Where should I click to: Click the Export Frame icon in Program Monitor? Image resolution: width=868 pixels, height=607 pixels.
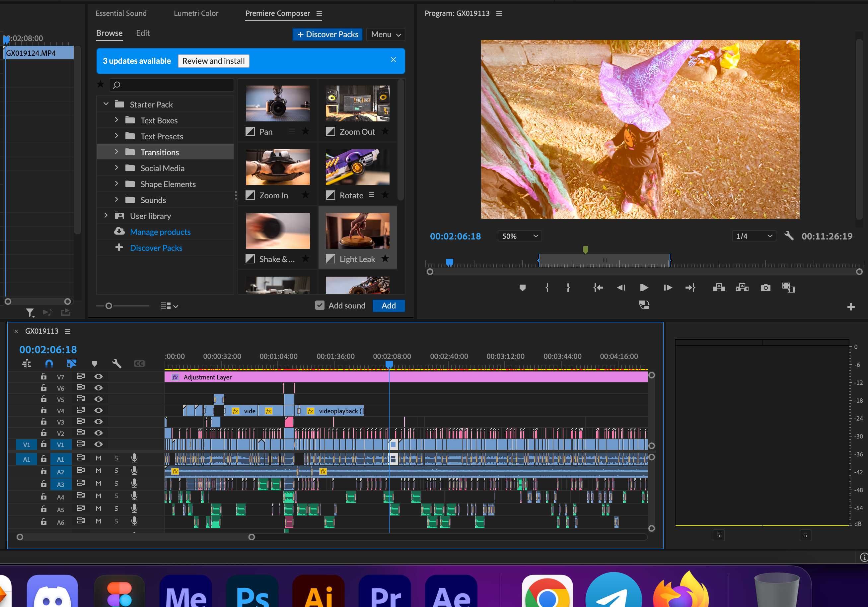[765, 287]
